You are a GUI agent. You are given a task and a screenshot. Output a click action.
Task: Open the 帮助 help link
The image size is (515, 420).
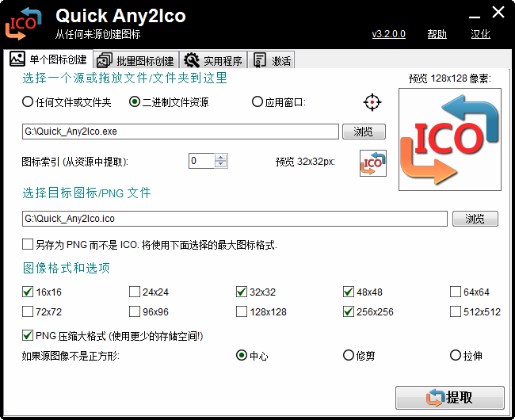point(437,34)
